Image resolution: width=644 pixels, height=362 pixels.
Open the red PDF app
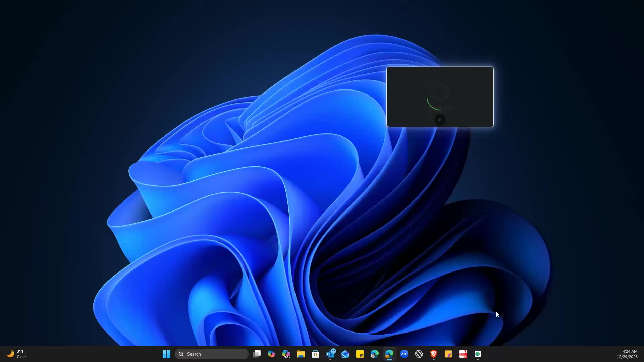point(463,354)
